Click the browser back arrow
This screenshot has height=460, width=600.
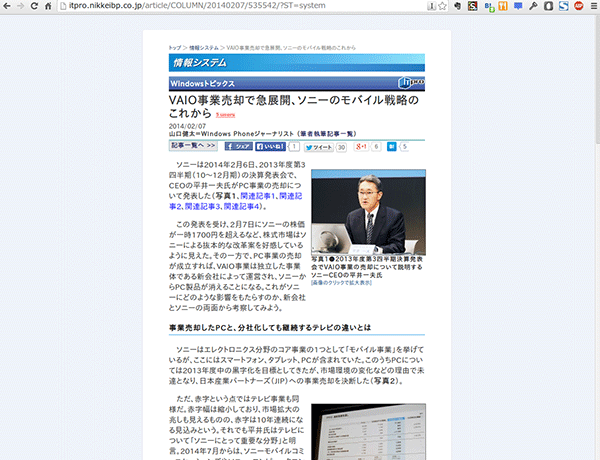pos(7,6)
